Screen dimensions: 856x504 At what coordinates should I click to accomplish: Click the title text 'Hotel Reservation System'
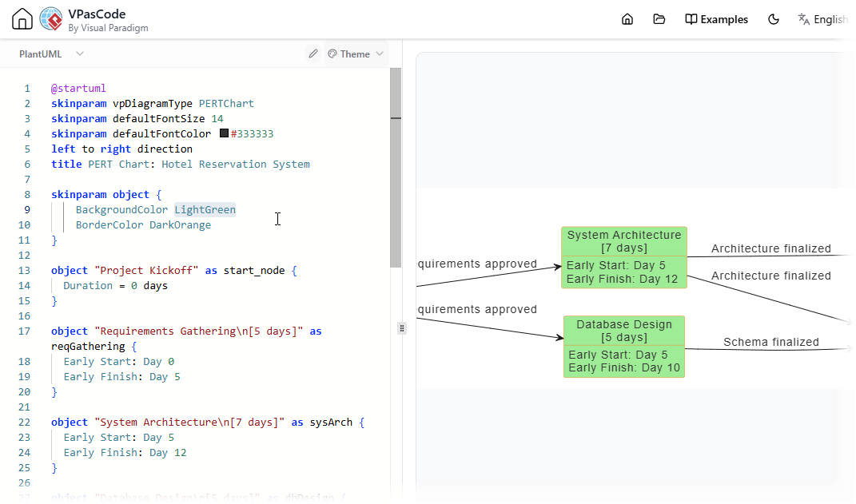tap(235, 165)
